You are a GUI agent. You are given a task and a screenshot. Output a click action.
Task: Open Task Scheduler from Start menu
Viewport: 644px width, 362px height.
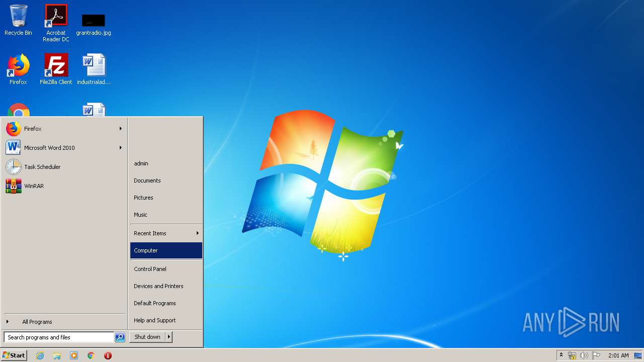click(63, 167)
